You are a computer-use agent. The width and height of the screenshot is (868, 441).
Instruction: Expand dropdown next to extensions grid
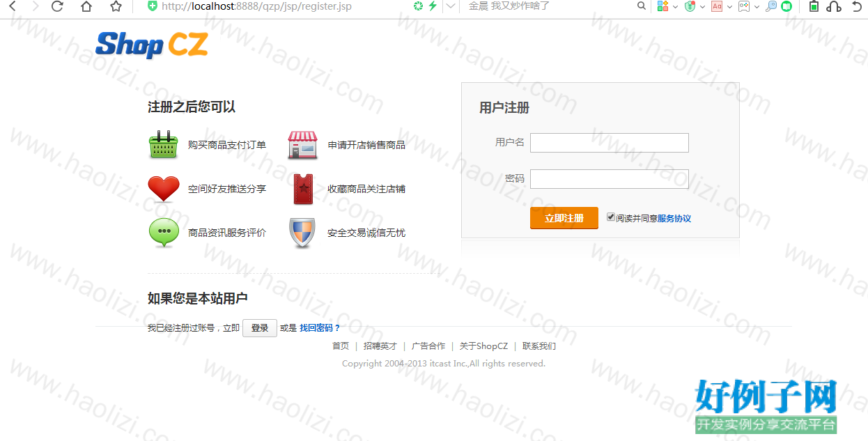pyautogui.click(x=675, y=7)
